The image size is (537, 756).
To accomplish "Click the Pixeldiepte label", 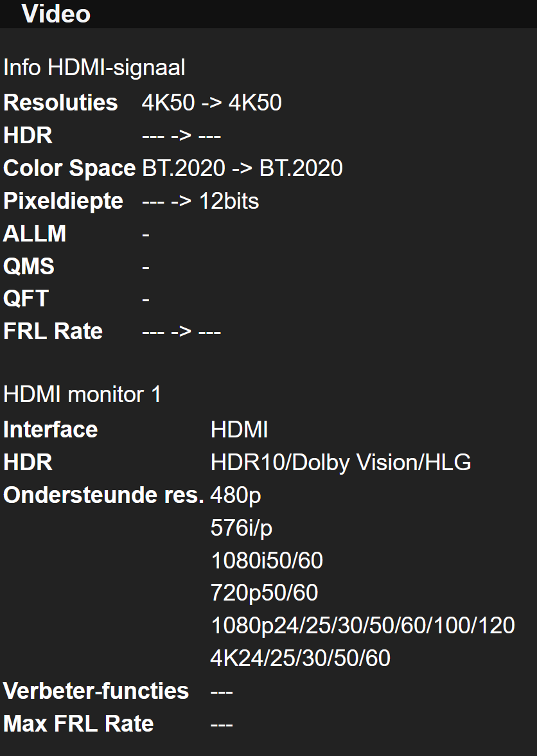I will point(63,201).
